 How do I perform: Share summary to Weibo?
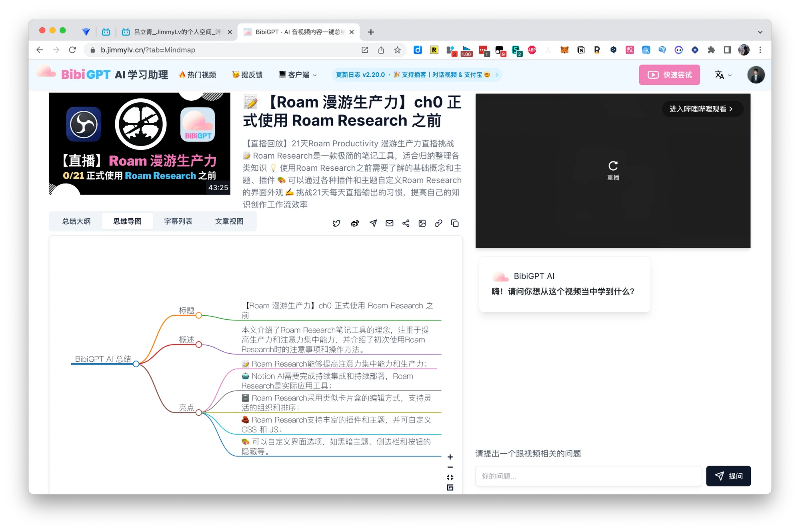pos(355,223)
